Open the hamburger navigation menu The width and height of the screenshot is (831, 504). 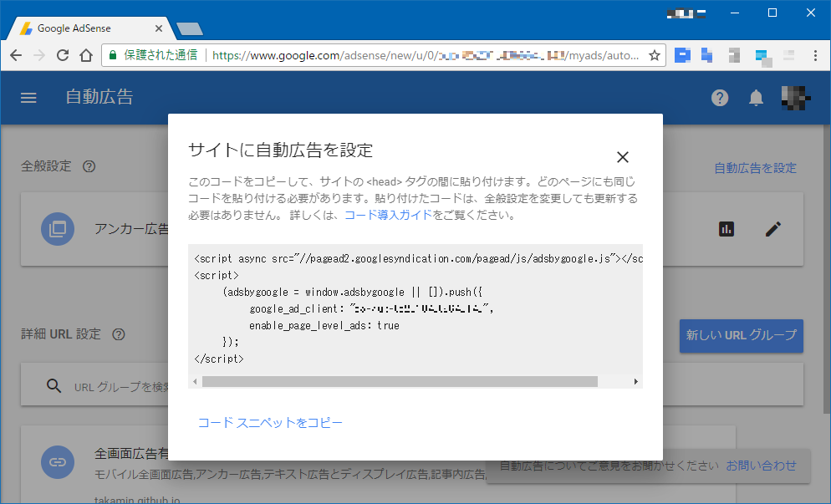coord(28,98)
